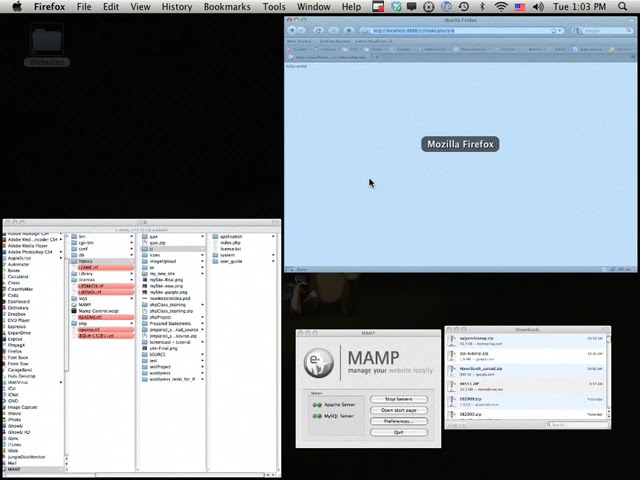Click the MAMP elephant logo
This screenshot has width=640, height=480.
tap(319, 362)
